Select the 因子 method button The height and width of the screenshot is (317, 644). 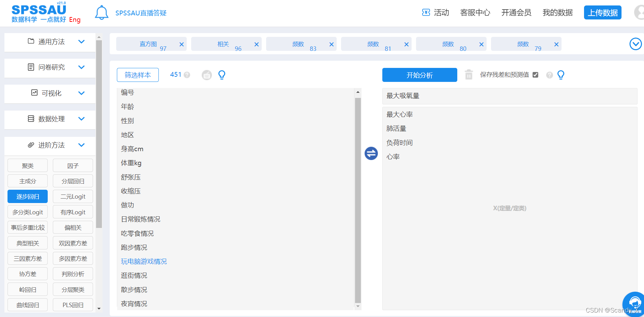coord(73,165)
